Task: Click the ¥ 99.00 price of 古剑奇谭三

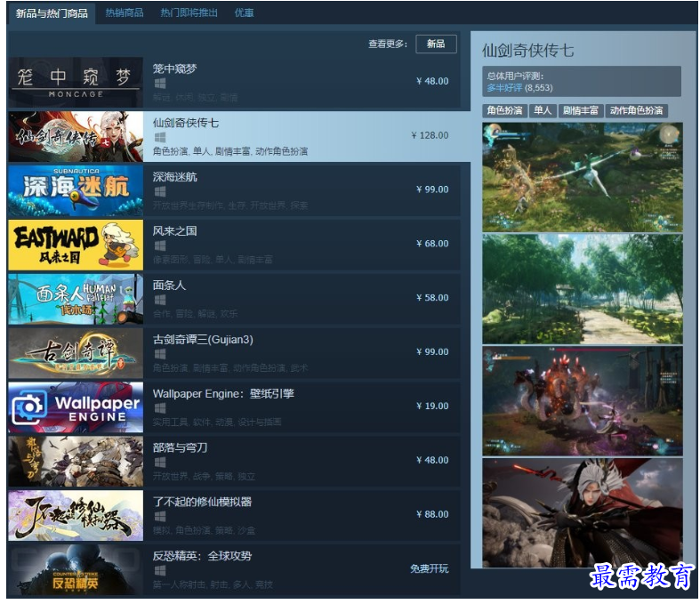Action: [x=432, y=351]
